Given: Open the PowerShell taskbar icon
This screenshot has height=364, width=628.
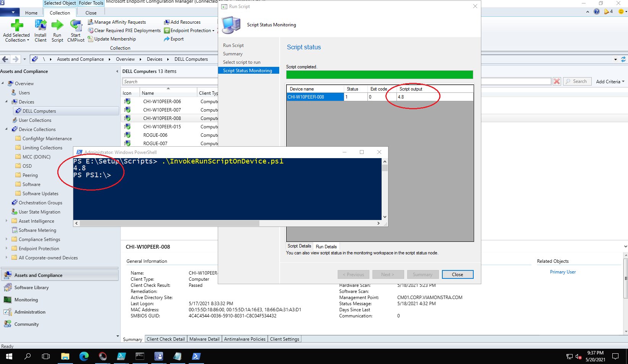Looking at the screenshot, I should [x=196, y=356].
